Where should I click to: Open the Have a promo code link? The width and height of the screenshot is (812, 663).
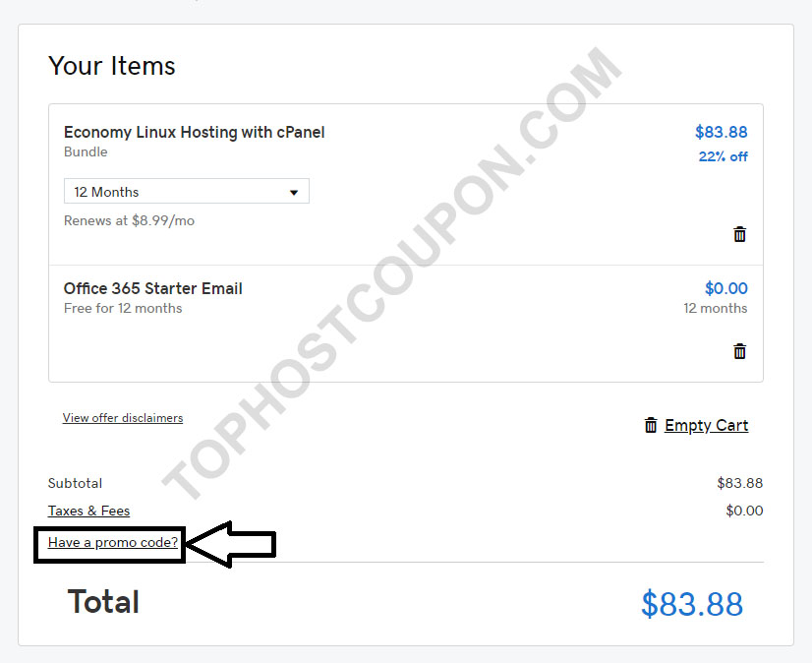(113, 542)
